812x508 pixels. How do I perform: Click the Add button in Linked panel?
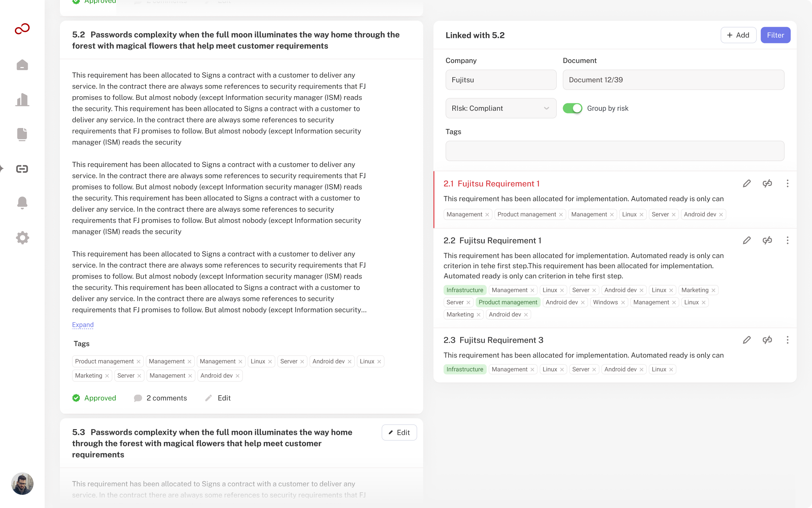tap(738, 35)
